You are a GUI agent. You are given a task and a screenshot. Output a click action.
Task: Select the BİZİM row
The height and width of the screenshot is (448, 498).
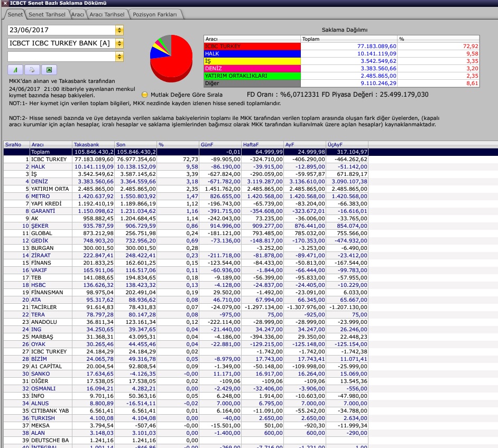point(186,359)
